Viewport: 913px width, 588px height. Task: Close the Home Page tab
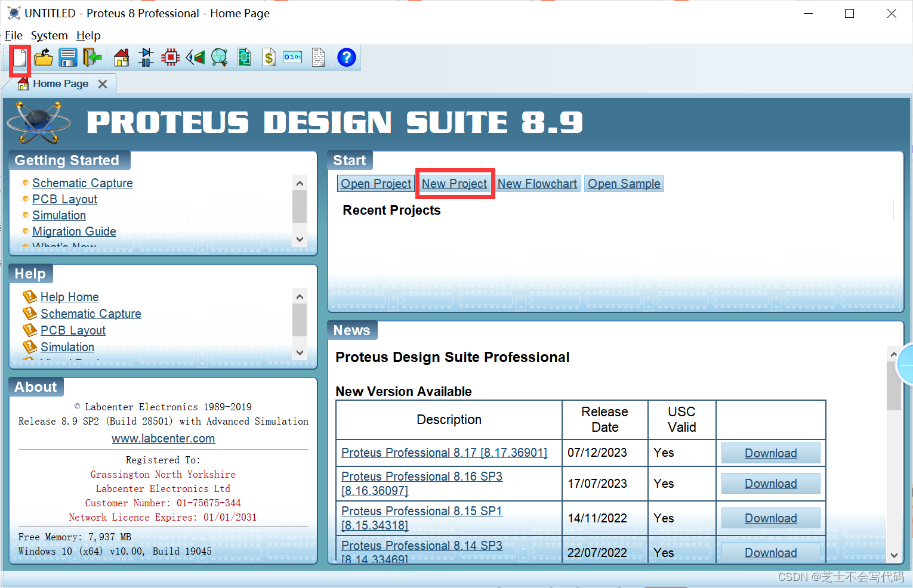(103, 84)
